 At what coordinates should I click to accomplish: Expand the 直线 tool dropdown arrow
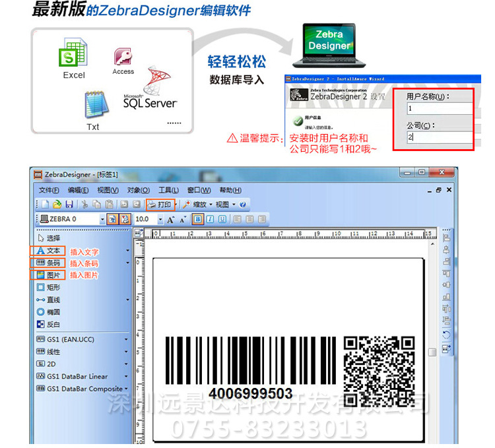coord(127,300)
